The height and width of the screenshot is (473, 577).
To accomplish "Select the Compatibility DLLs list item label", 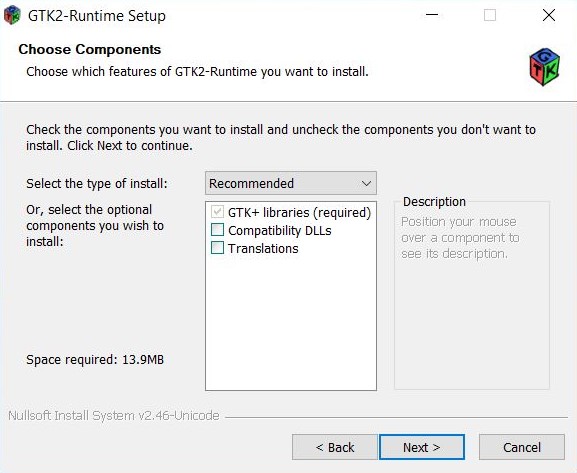I will (x=280, y=230).
